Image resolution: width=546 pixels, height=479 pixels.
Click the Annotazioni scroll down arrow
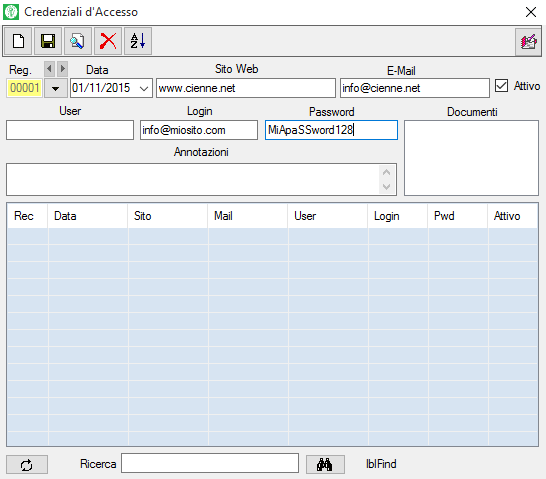(386, 187)
